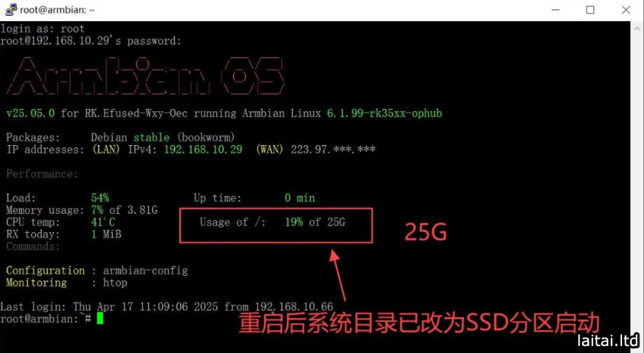
Task: Click the CPU temp 41°C reading
Action: click(x=103, y=222)
